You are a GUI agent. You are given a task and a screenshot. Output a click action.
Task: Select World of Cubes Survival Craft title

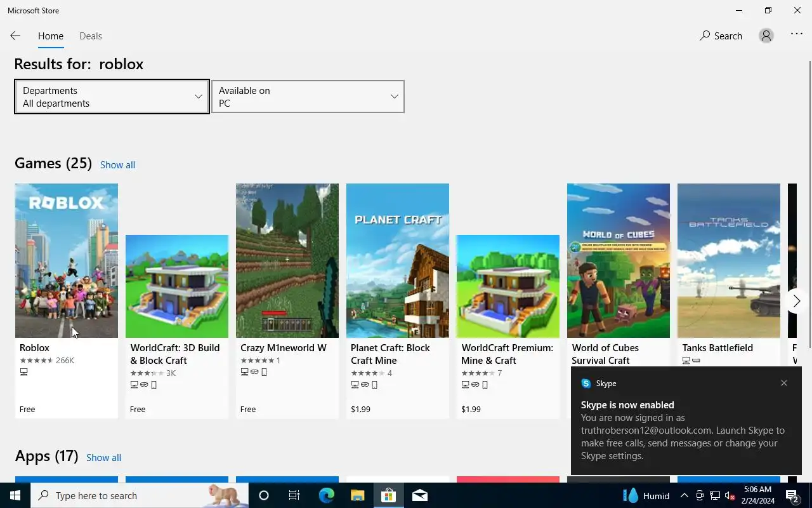tap(605, 354)
